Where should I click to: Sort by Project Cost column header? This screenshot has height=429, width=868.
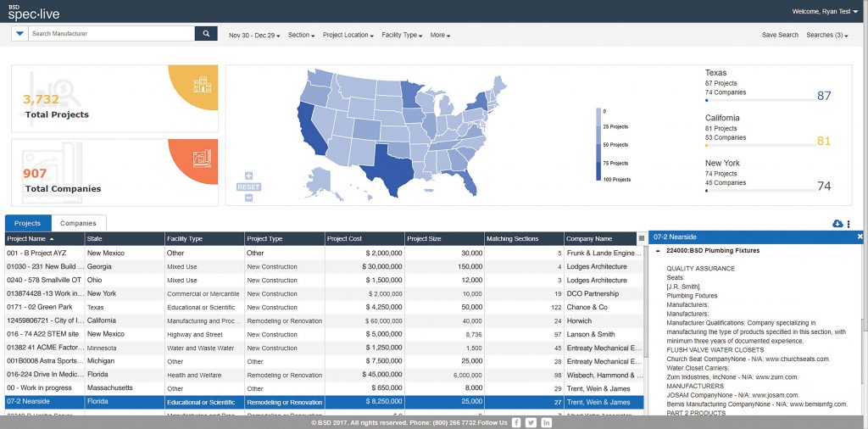pos(364,238)
